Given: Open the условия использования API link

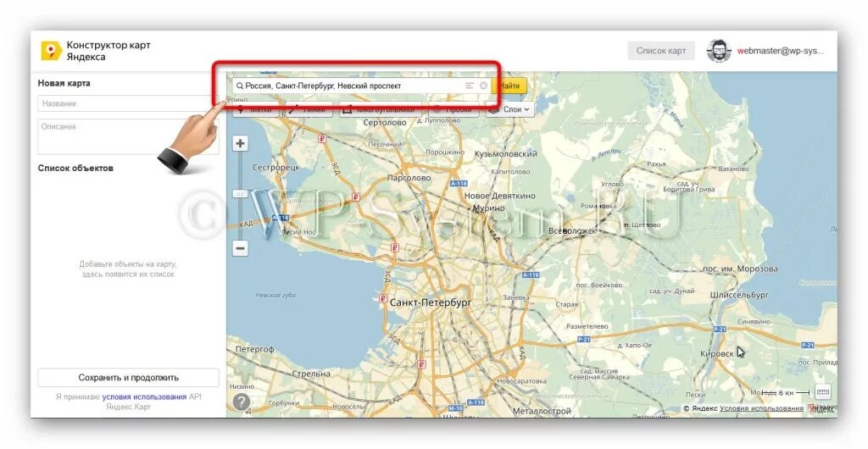Looking at the screenshot, I should pos(144,396).
